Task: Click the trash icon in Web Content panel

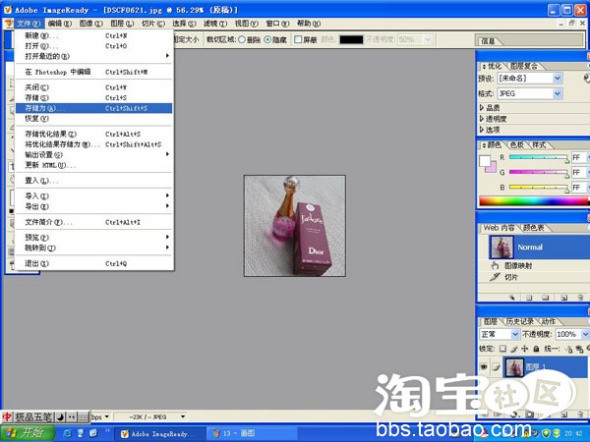Action: 580,298
